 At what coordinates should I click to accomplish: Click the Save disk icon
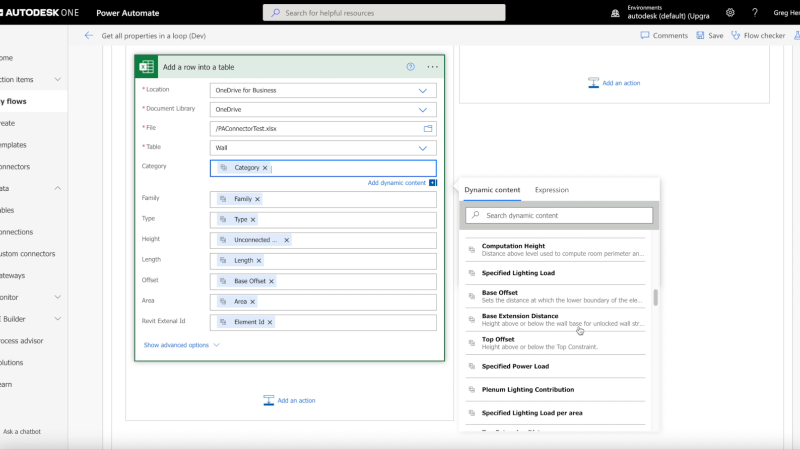point(701,35)
